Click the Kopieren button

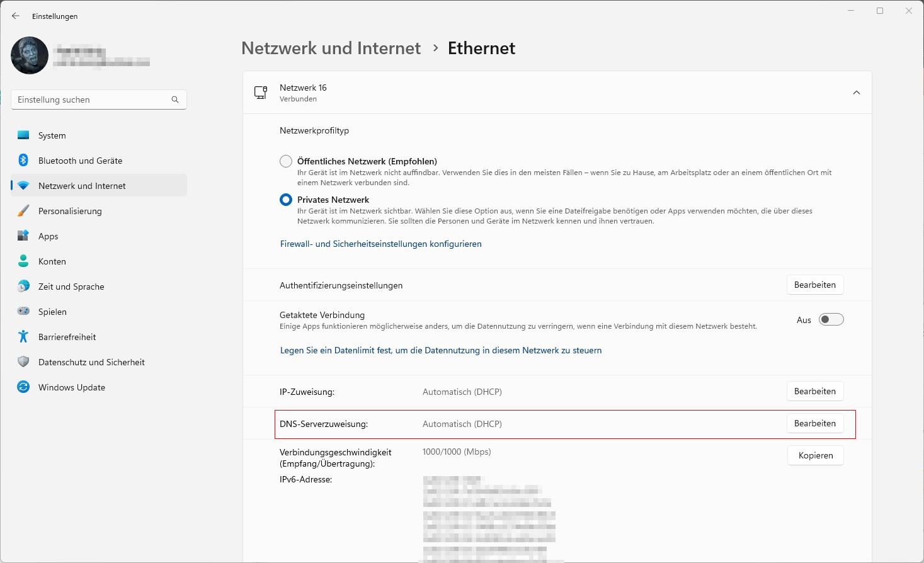(816, 455)
